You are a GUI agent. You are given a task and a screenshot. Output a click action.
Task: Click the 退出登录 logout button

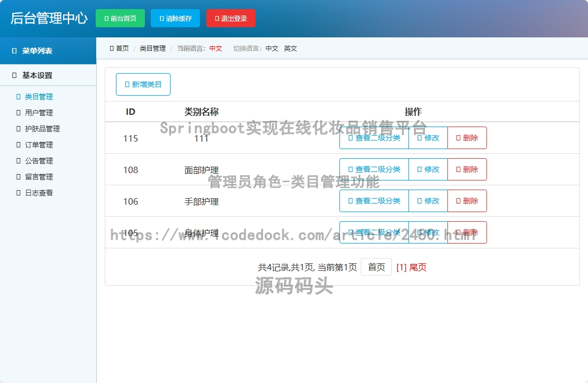[x=230, y=18]
